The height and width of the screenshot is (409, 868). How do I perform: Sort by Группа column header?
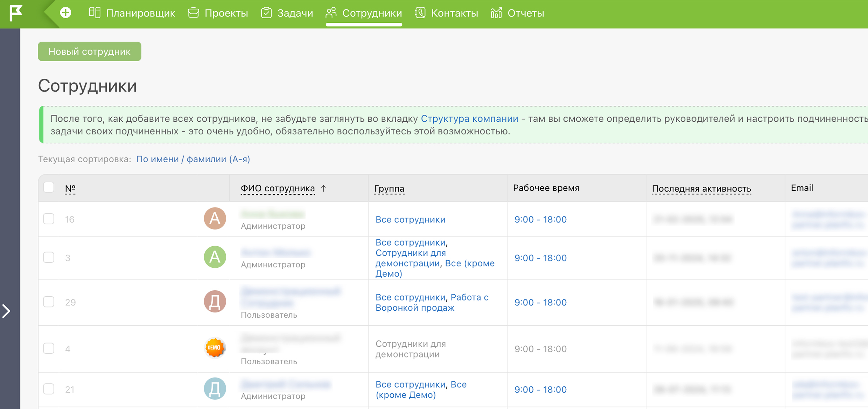(x=389, y=189)
